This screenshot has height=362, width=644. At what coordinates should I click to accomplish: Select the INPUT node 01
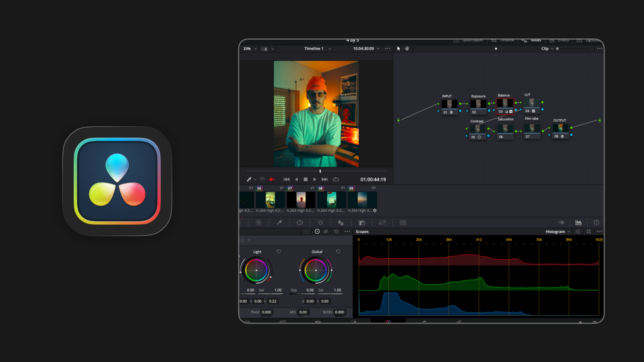coord(449,106)
